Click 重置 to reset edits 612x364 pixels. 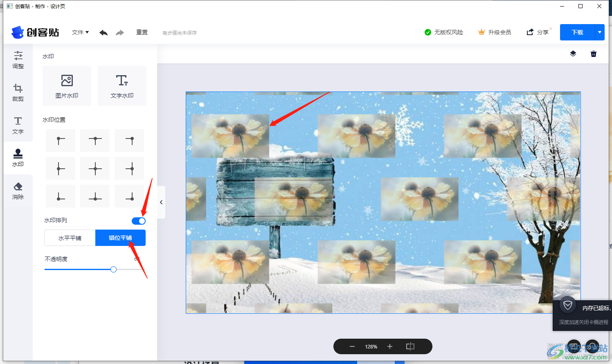[142, 32]
